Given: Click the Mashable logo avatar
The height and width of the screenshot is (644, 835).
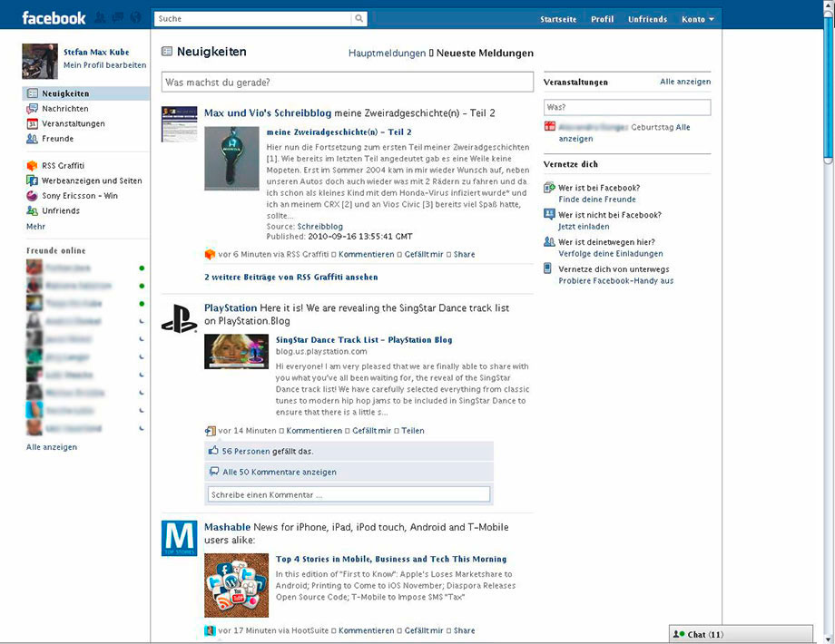Looking at the screenshot, I should tap(179, 538).
